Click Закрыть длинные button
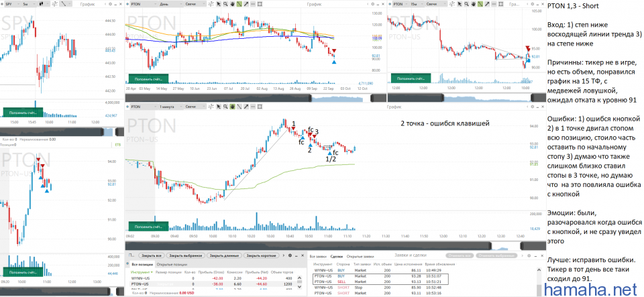The height and width of the screenshot is (297, 644). click(224, 255)
